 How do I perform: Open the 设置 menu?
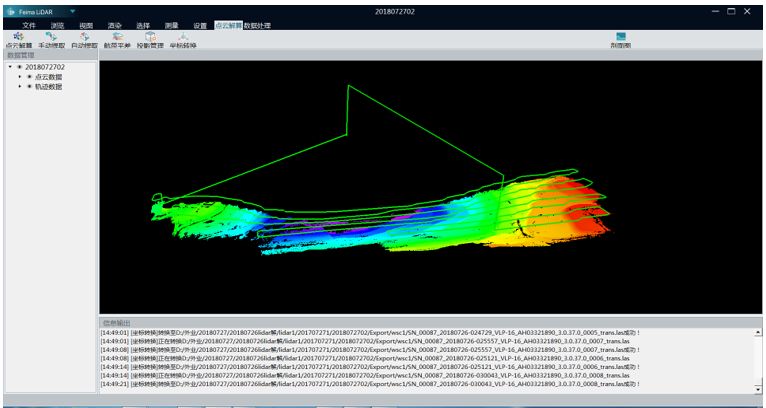pos(200,25)
